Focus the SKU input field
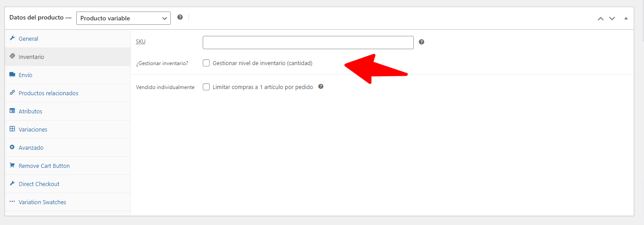 point(308,43)
